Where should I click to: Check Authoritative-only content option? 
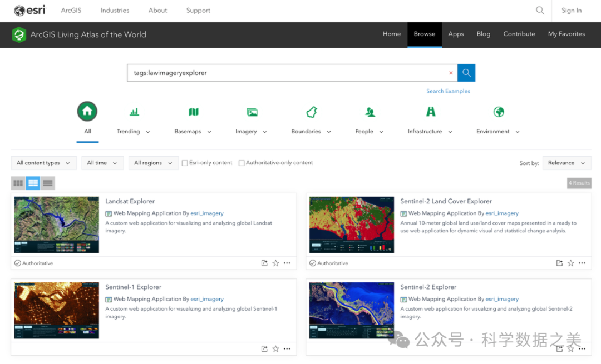click(242, 163)
